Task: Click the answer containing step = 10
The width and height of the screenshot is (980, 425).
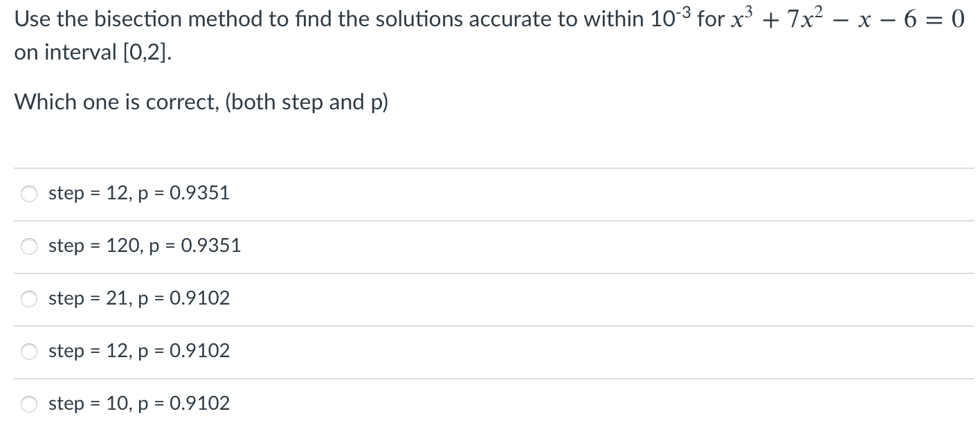Action: [x=140, y=403]
